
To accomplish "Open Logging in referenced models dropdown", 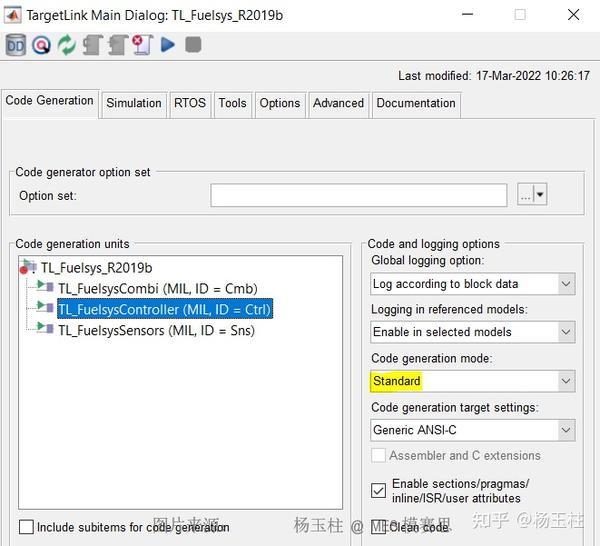I will [473, 332].
